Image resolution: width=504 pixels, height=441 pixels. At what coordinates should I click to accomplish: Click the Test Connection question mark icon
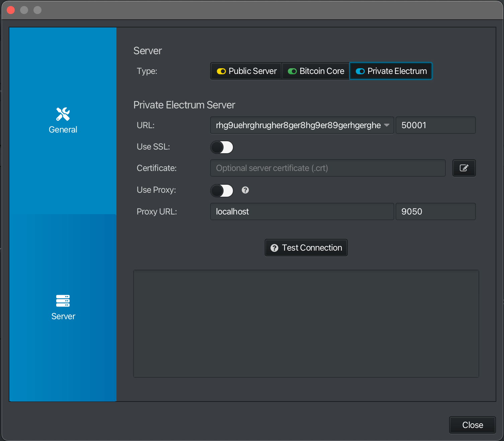pyautogui.click(x=274, y=248)
